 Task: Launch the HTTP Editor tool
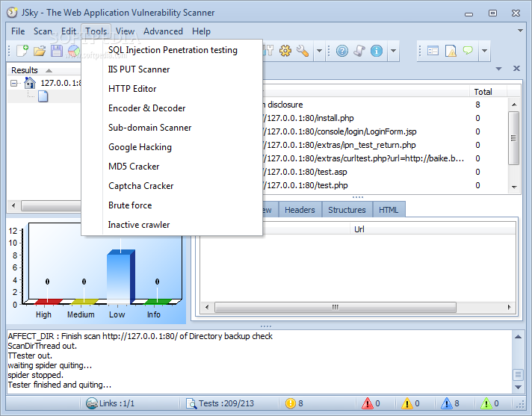click(x=173, y=89)
